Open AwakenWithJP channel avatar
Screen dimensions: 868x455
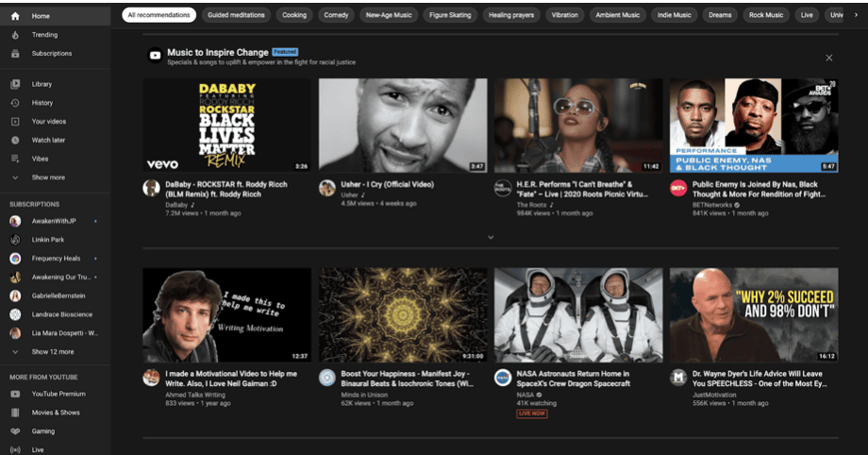(x=15, y=221)
